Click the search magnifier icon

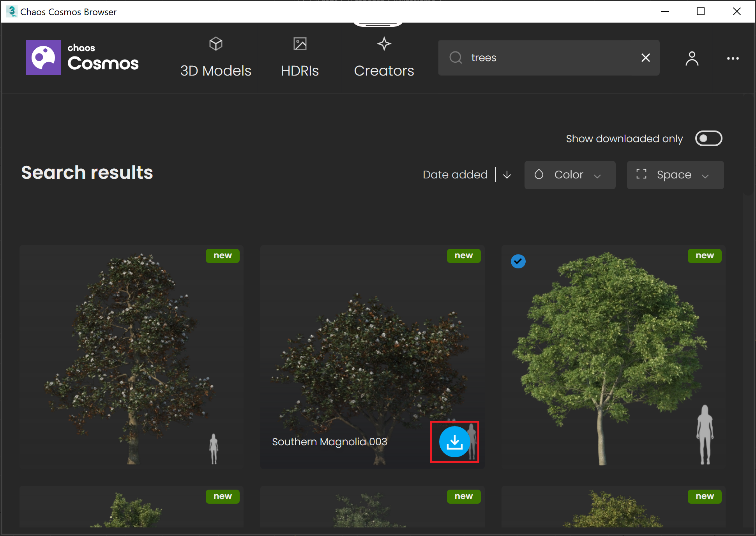[455, 57]
